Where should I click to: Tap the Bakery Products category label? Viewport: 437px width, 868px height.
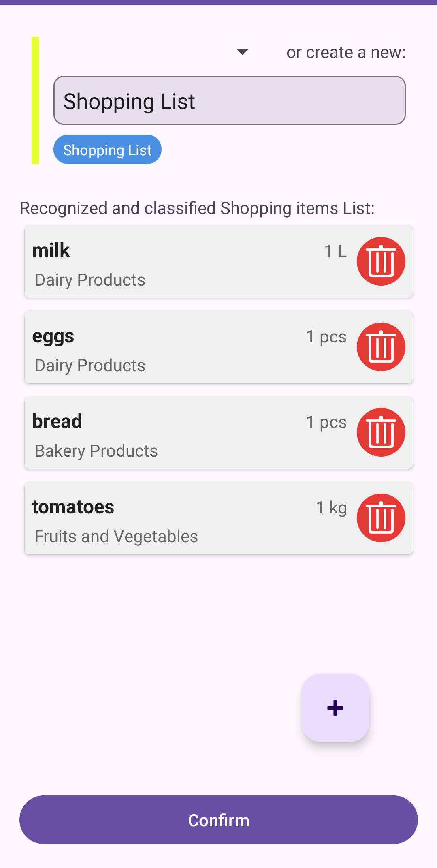tap(96, 451)
